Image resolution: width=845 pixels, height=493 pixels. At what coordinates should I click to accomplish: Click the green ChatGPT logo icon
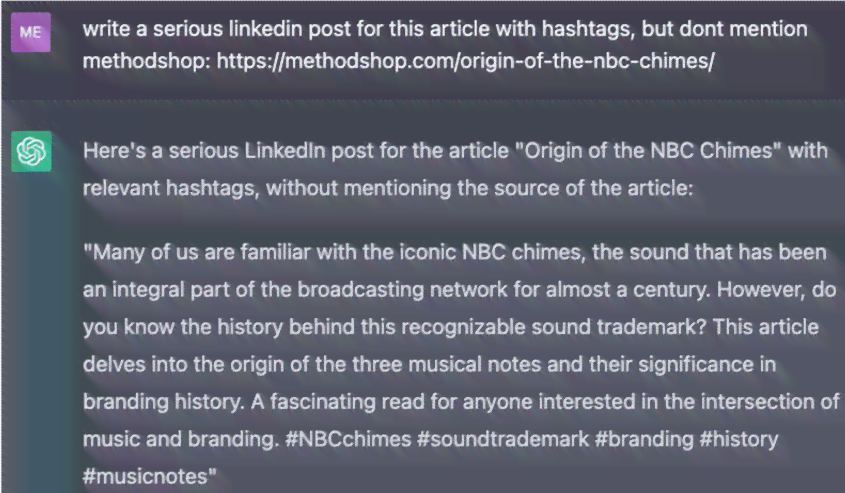(x=31, y=151)
